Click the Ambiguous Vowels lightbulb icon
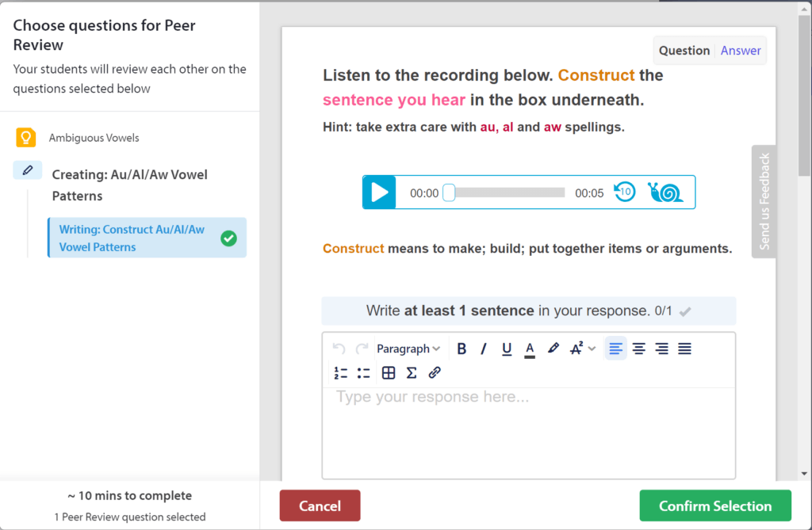 [x=25, y=138]
